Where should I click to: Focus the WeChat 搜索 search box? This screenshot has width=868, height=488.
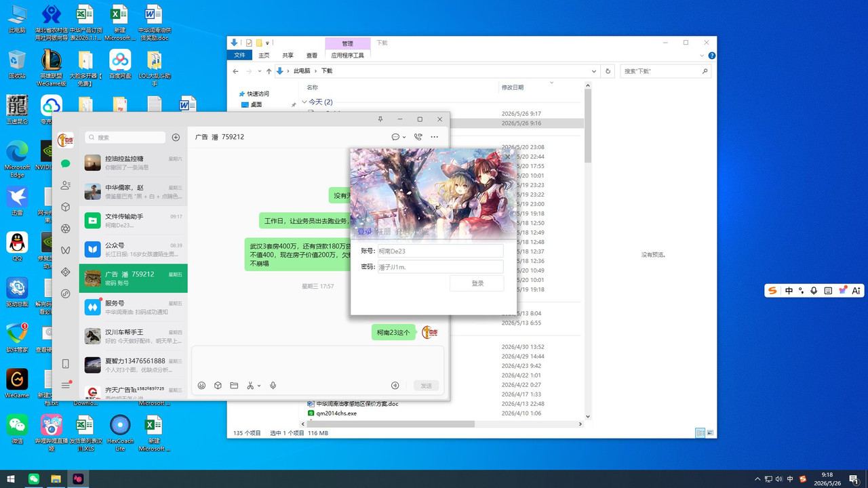pos(125,137)
